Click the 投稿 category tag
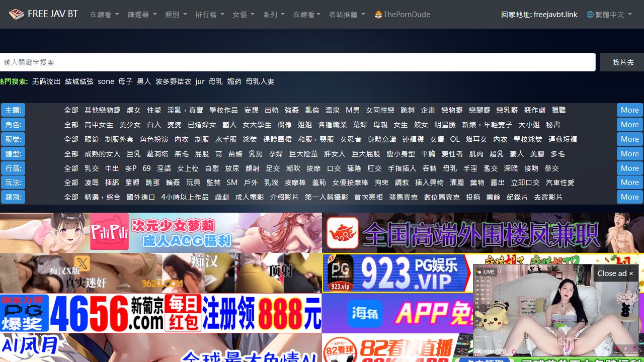Viewport: 644px width, 362px height. (x=473, y=197)
